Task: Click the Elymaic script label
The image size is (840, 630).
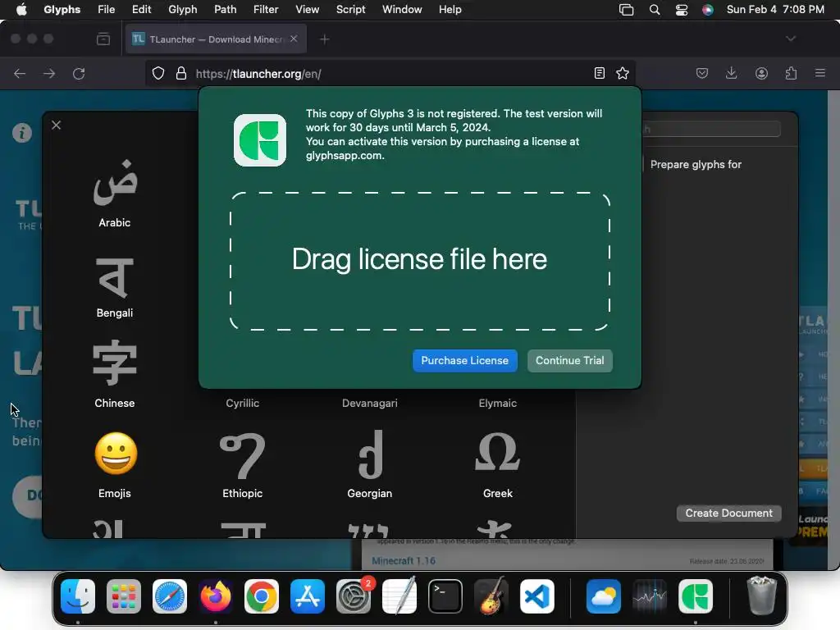Action: click(498, 404)
